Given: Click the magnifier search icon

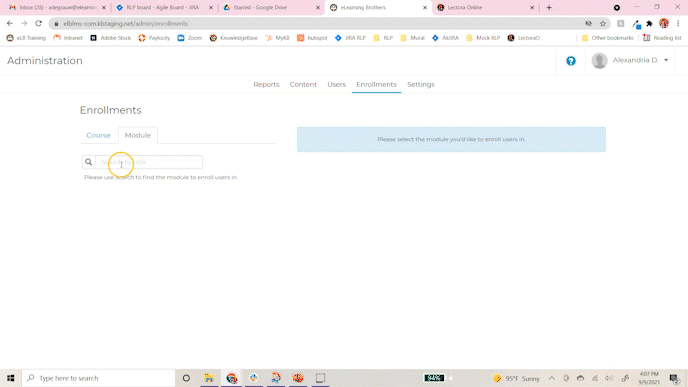Looking at the screenshot, I should coord(89,162).
